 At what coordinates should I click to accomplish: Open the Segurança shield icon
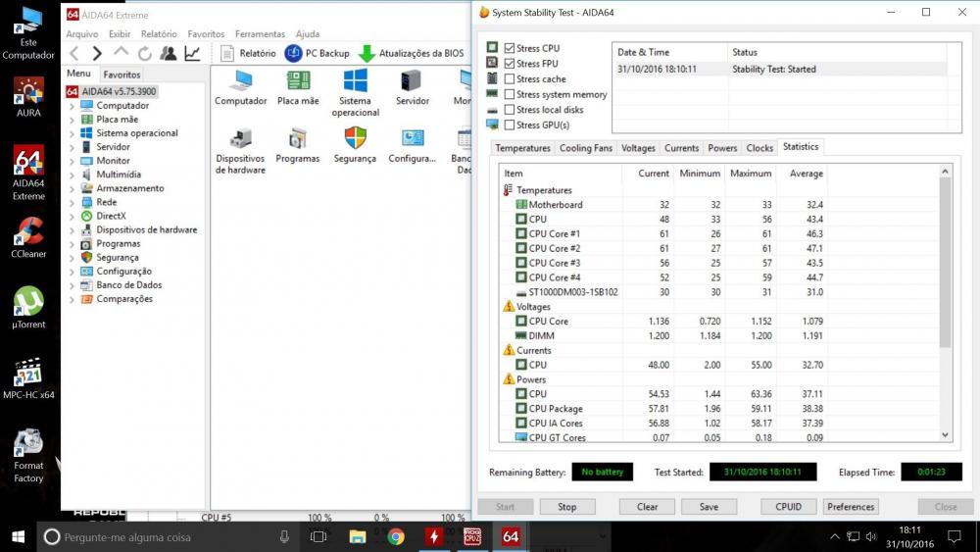[355, 138]
